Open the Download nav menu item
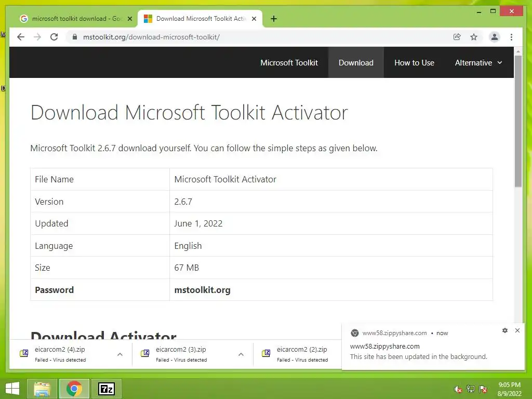Screen dimensions: 532x399 (x=356, y=63)
